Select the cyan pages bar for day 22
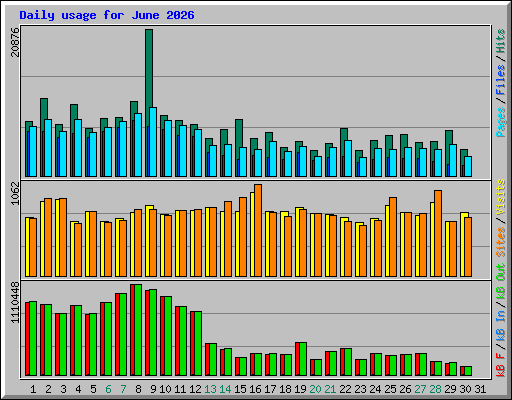 348,158
